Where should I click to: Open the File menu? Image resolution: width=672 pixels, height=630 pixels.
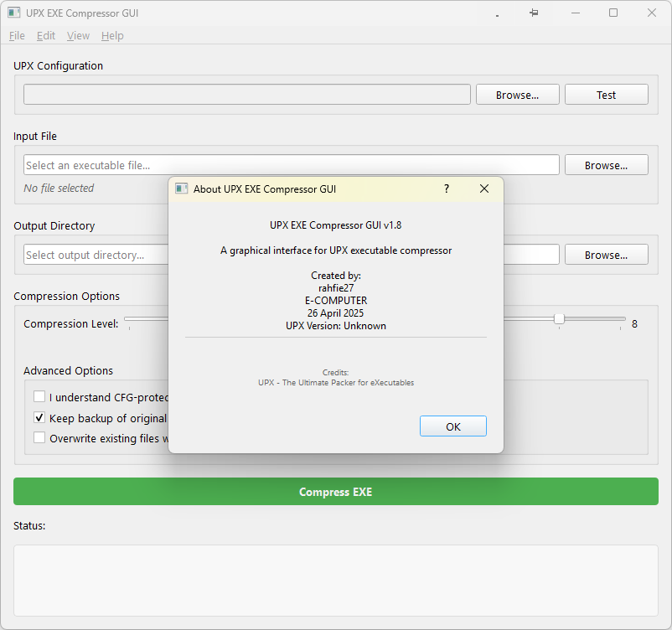pos(17,35)
